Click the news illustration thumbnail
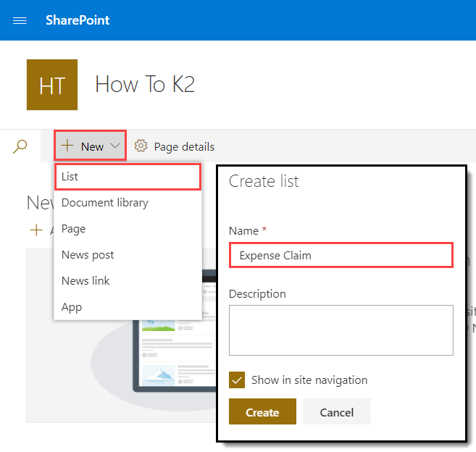This screenshot has width=476, height=452. click(122, 335)
